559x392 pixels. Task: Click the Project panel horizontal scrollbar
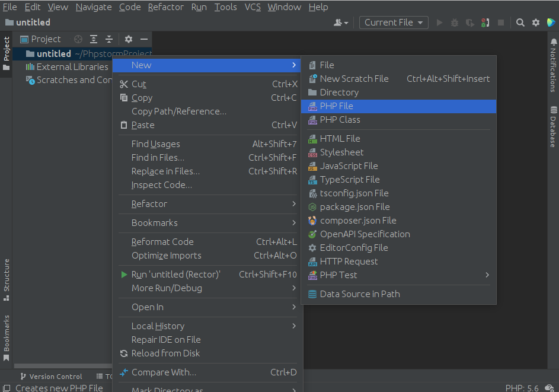pos(63,366)
